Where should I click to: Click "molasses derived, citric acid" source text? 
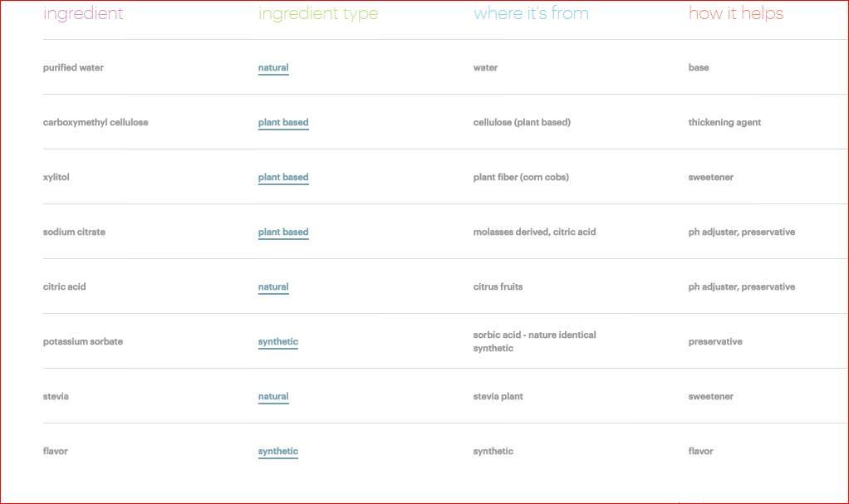pyautogui.click(x=534, y=232)
